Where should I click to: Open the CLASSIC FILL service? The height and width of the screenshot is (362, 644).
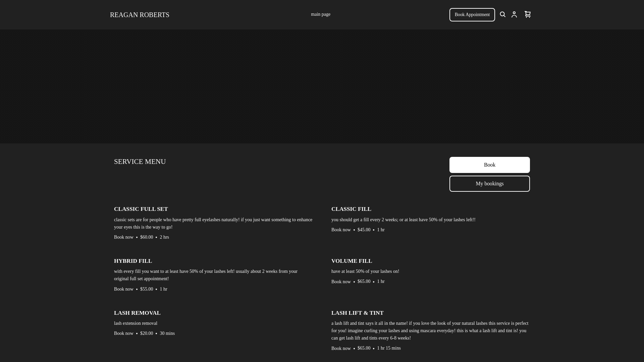(351, 209)
